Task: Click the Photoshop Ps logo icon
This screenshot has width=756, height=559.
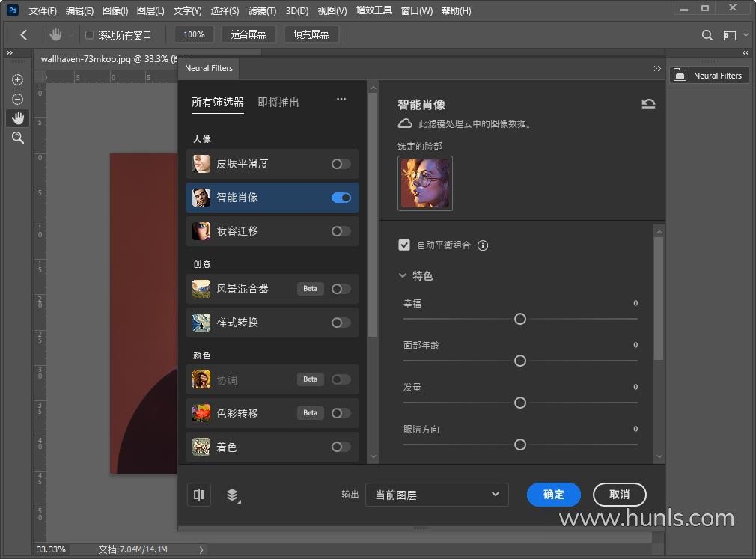Action: (13, 10)
